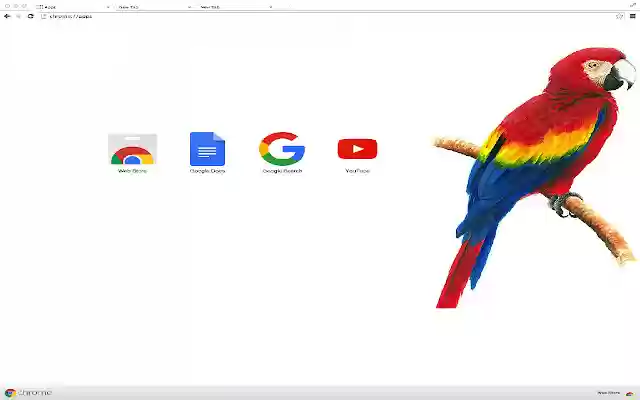Click the chrome logo in bottom bar
Viewport: 640px width, 400px height.
[28, 393]
